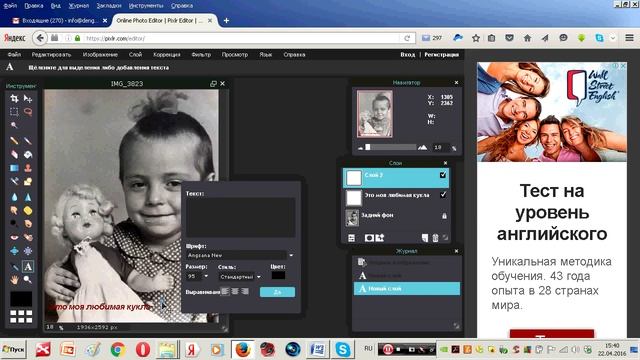Image resolution: width=640 pixels, height=360 pixels.
Task: Open the Слой menu
Action: click(x=136, y=55)
